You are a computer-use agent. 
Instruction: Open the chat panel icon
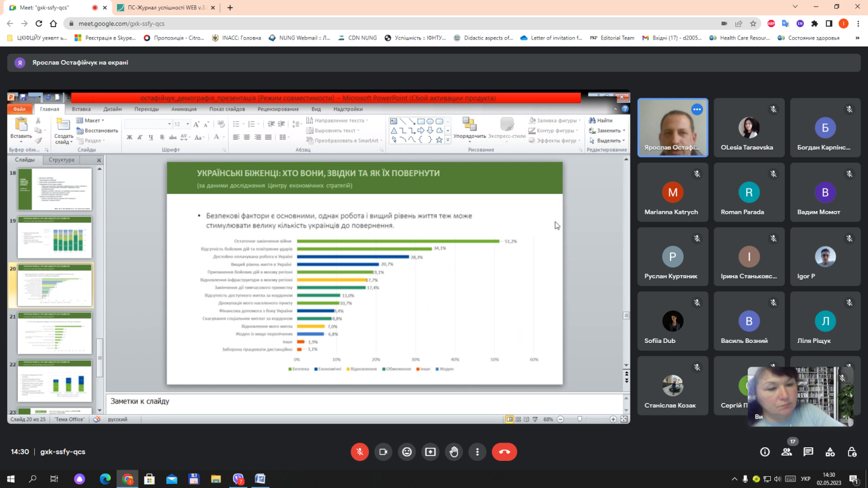pyautogui.click(x=808, y=452)
